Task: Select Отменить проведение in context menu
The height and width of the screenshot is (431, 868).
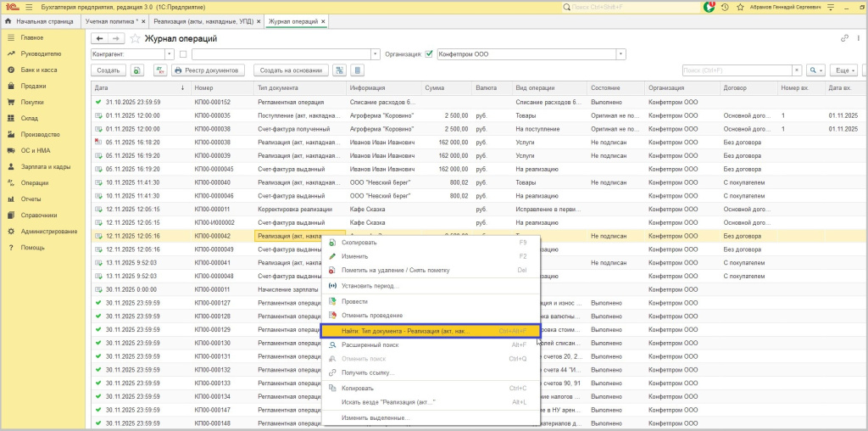Action: pos(372,316)
